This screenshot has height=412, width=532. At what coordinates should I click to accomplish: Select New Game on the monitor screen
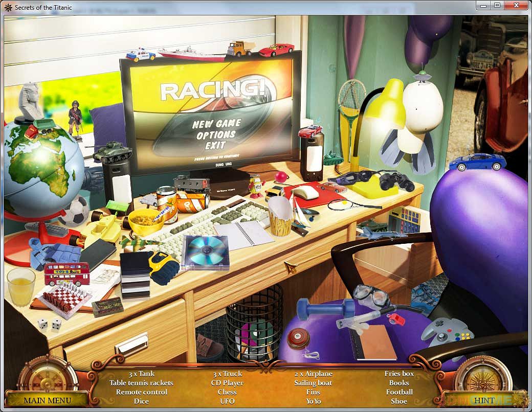pos(216,124)
